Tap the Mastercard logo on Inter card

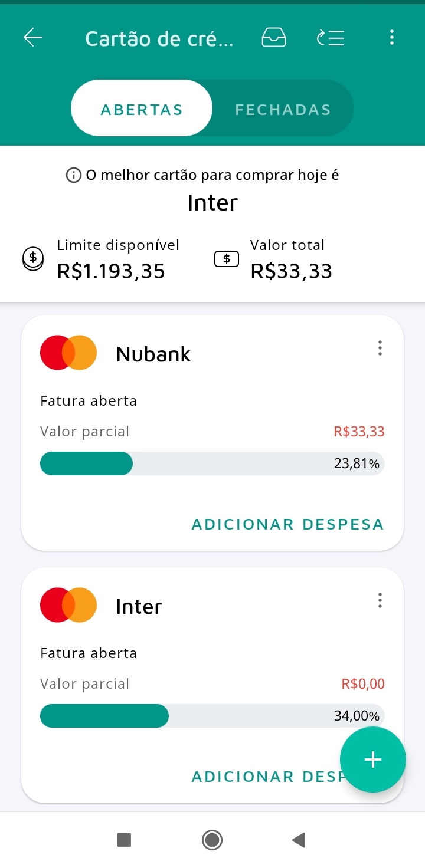point(68,605)
